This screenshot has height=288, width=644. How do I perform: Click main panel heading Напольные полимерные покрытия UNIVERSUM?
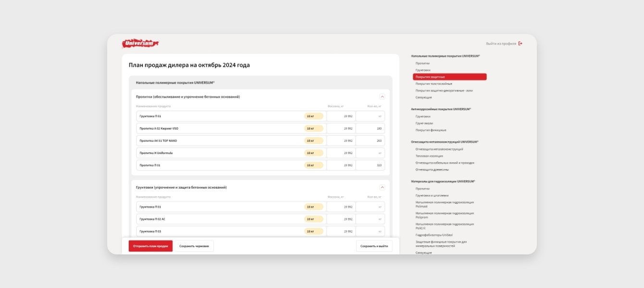(175, 83)
